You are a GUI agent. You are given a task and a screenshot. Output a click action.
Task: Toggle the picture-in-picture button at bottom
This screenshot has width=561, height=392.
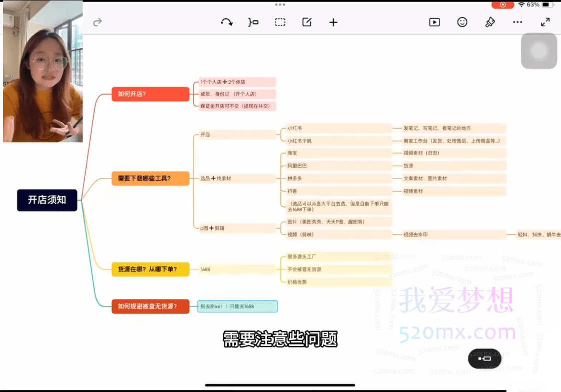484,358
